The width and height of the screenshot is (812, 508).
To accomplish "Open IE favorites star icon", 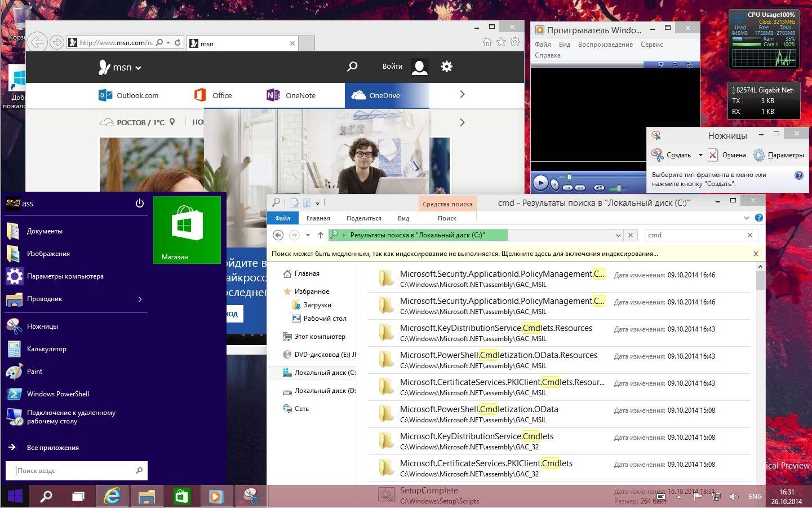I will [501, 42].
